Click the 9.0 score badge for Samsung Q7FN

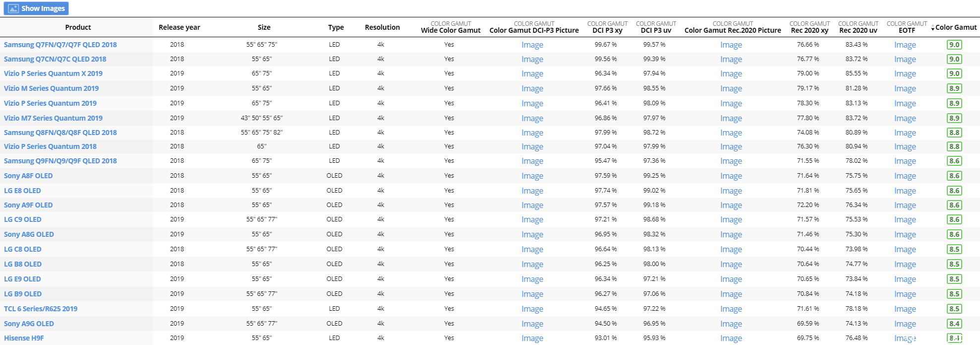coord(954,45)
